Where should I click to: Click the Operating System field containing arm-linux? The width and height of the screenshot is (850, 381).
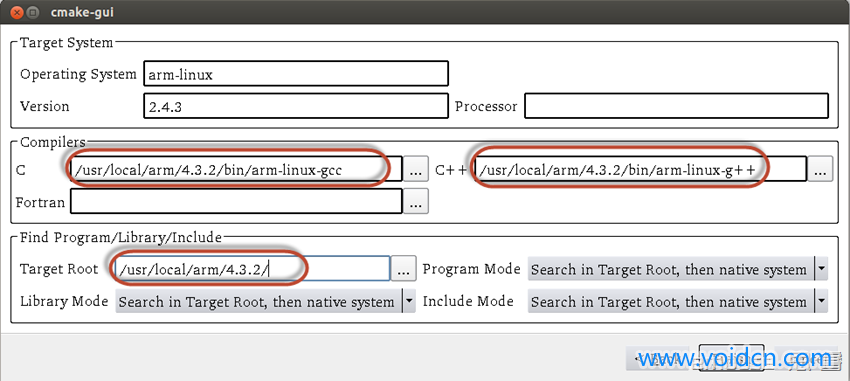tap(296, 74)
